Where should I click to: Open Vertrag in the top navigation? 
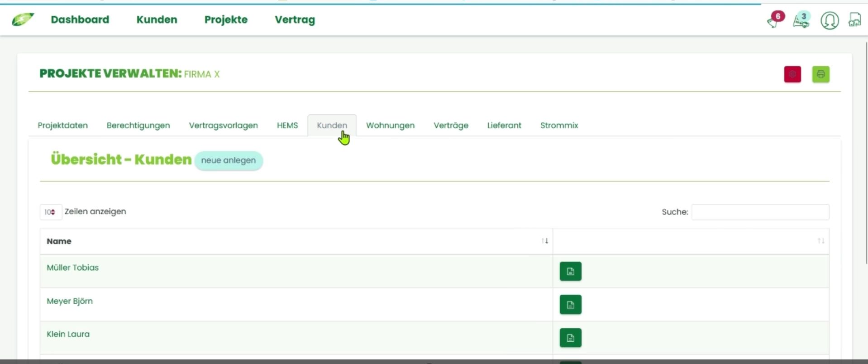pos(295,20)
